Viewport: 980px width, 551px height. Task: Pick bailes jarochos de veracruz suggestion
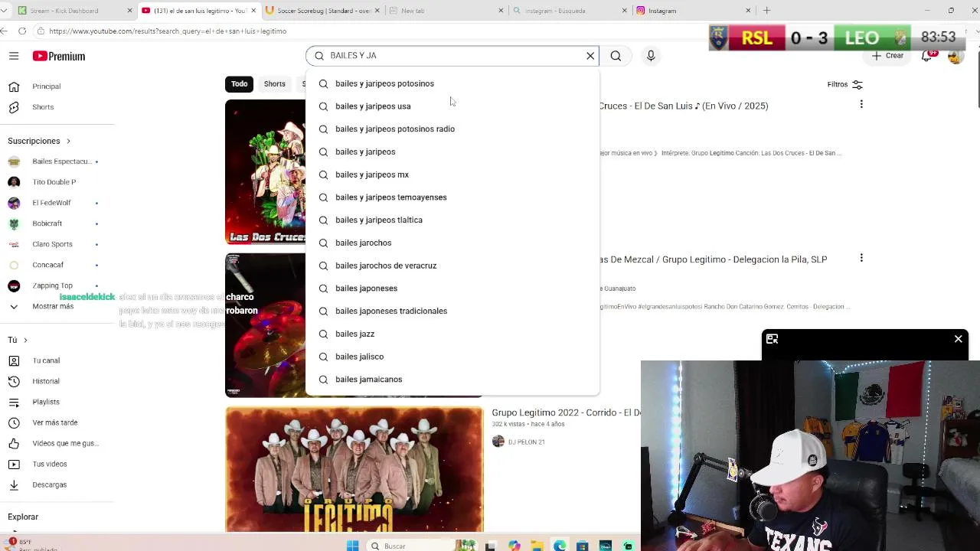click(x=452, y=266)
